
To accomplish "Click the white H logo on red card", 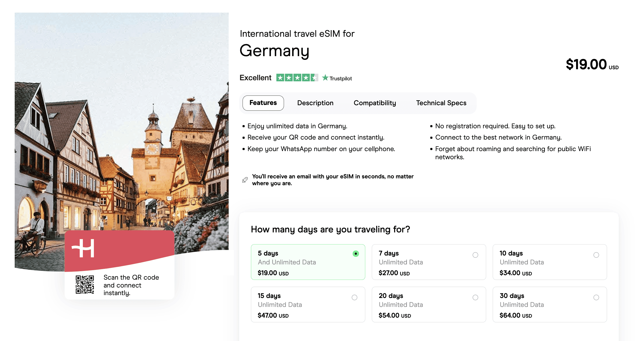I will (83, 248).
